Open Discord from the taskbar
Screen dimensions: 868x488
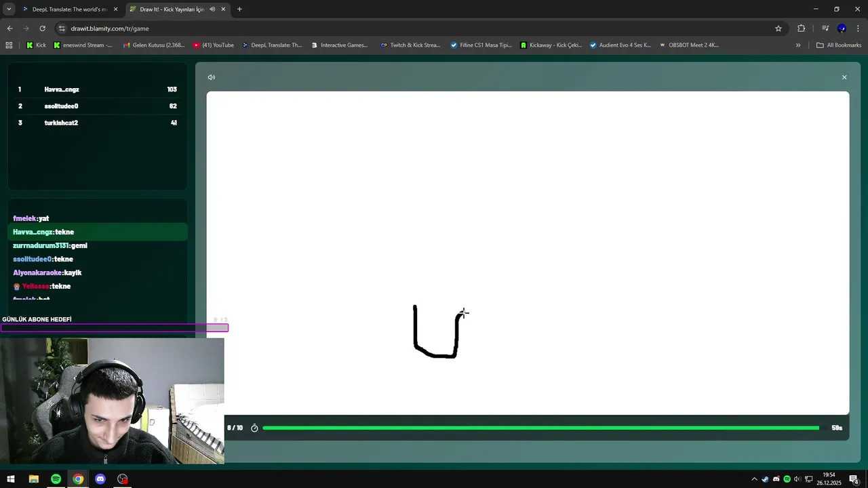[x=100, y=479]
